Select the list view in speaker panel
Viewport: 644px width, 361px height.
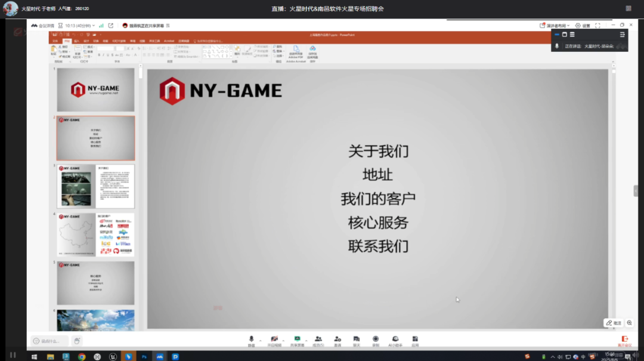point(572,35)
